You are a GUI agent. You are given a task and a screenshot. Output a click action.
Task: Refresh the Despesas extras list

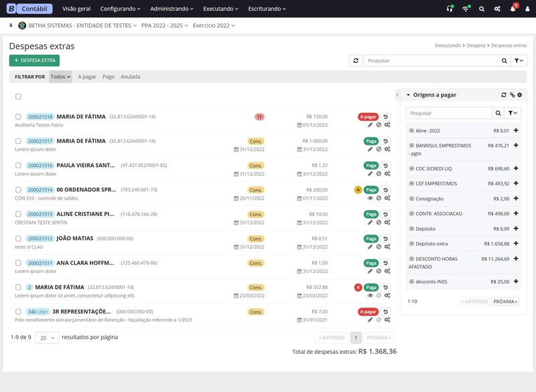(x=356, y=60)
